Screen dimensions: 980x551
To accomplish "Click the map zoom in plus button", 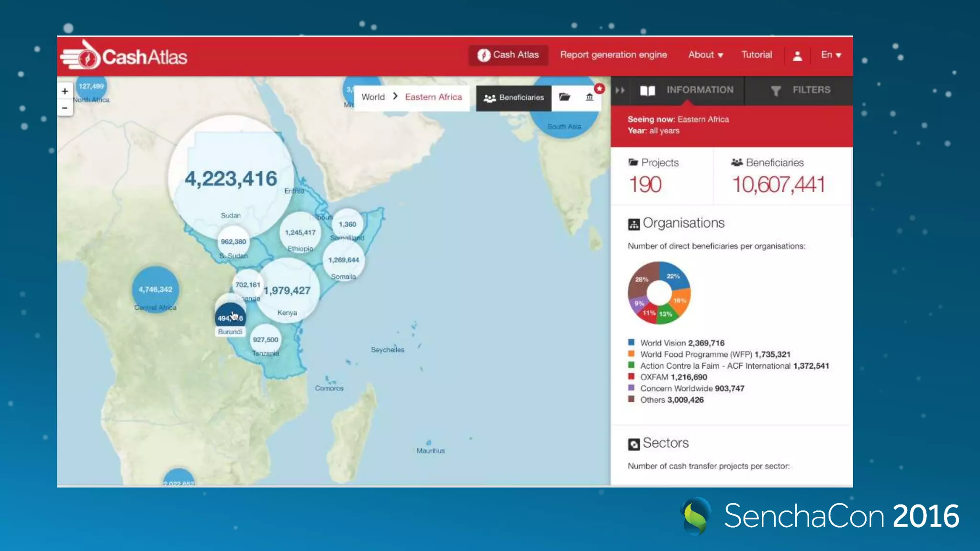I will [x=65, y=91].
